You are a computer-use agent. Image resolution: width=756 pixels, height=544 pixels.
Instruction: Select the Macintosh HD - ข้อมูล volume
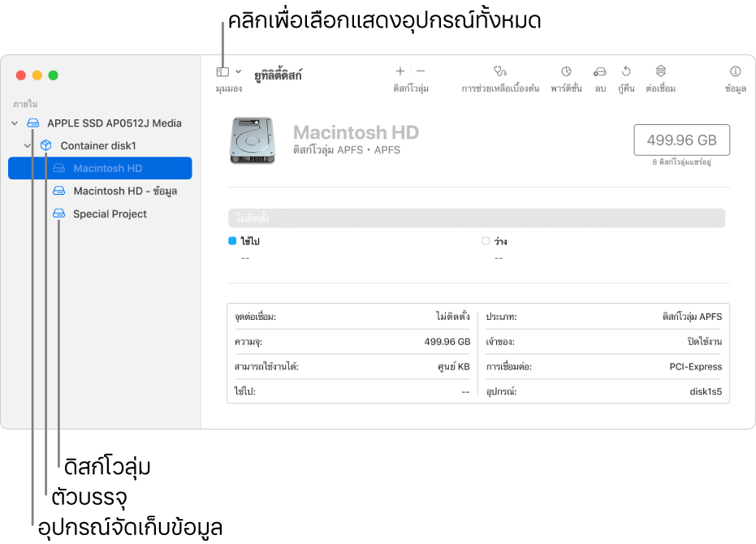tap(124, 192)
